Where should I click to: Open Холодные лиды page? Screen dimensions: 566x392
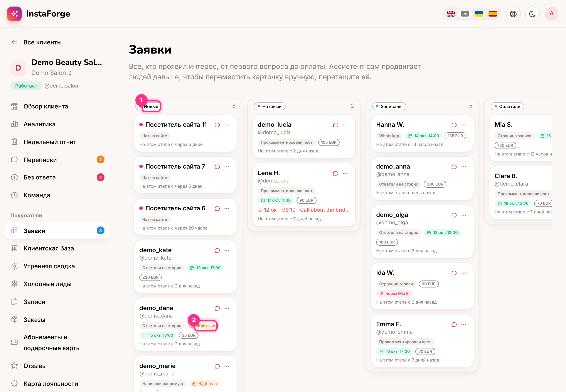coord(57,284)
